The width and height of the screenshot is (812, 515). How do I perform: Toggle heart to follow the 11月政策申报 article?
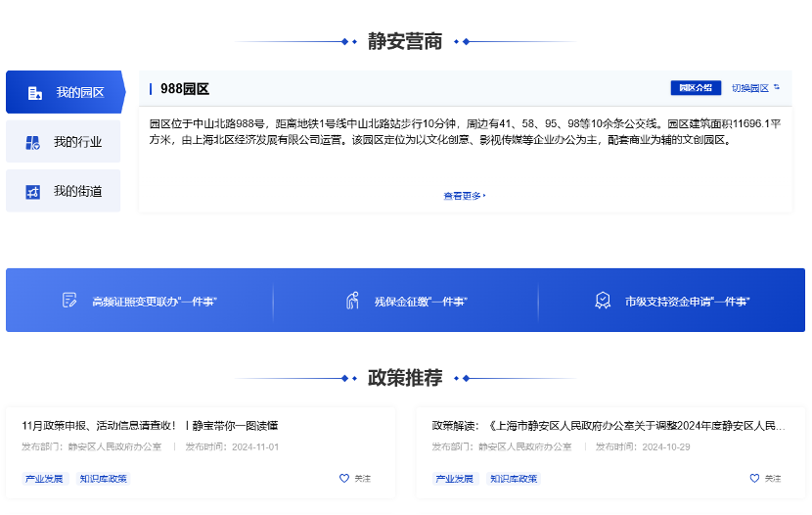tap(344, 479)
